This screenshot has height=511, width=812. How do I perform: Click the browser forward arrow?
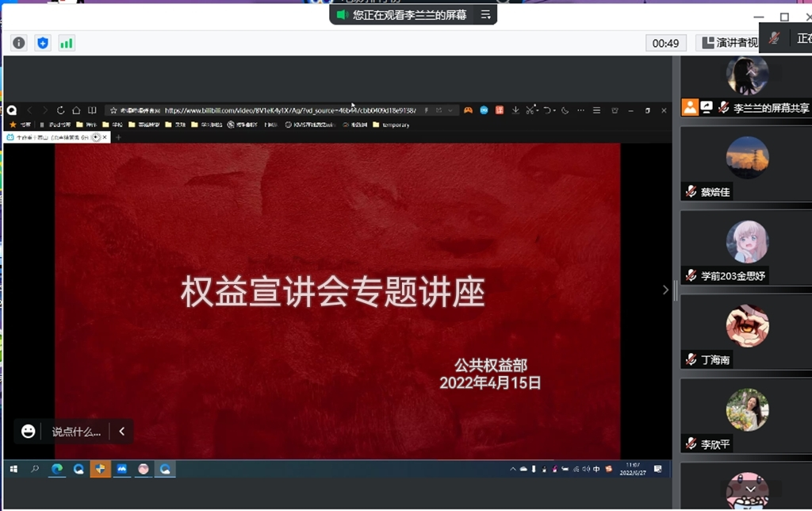tap(45, 110)
